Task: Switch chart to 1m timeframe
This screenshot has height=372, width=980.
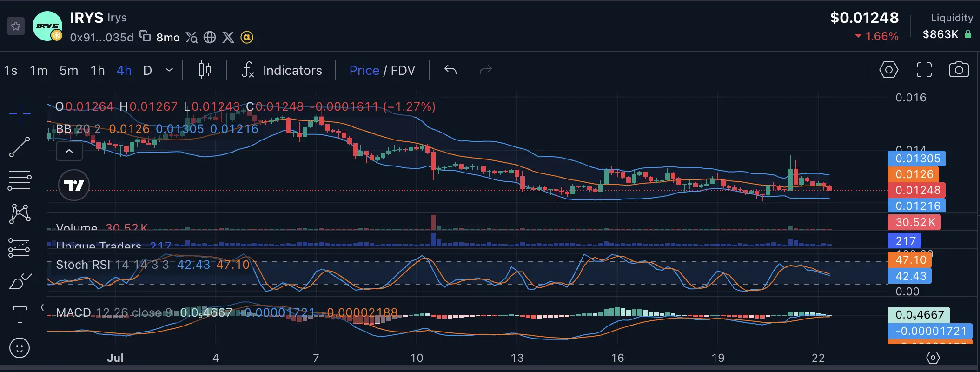Action: click(x=39, y=71)
